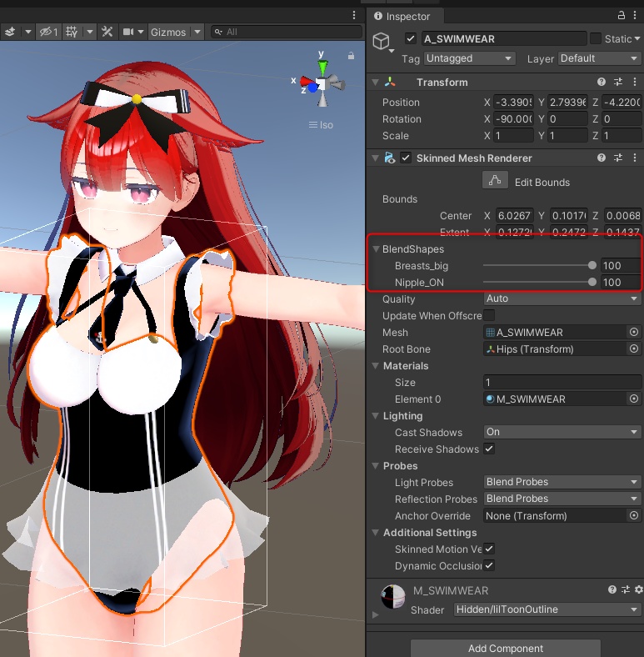Toggle Gizmos in Scene view
This screenshot has height=657, width=644.
pyautogui.click(x=168, y=32)
